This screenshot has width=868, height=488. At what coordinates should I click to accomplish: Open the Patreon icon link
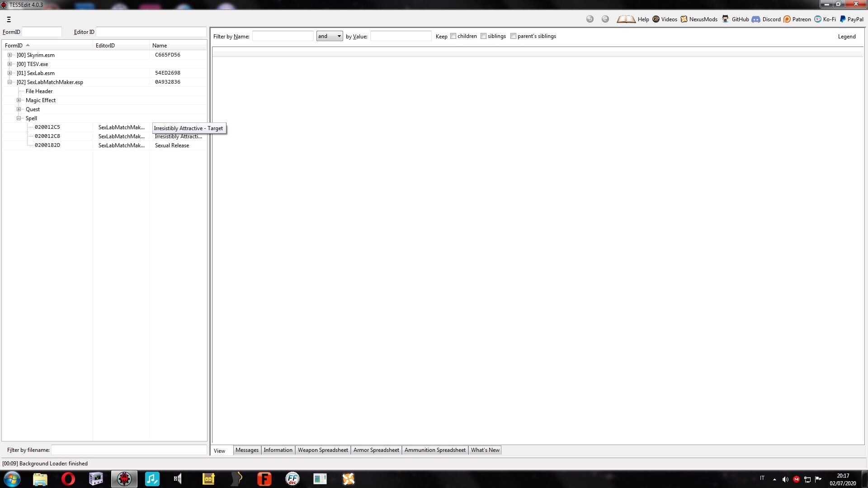[787, 19]
